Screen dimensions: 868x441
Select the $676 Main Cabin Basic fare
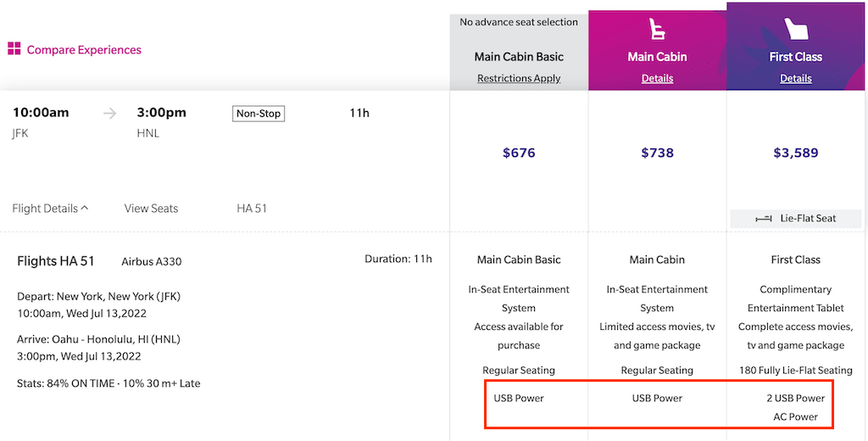(519, 153)
